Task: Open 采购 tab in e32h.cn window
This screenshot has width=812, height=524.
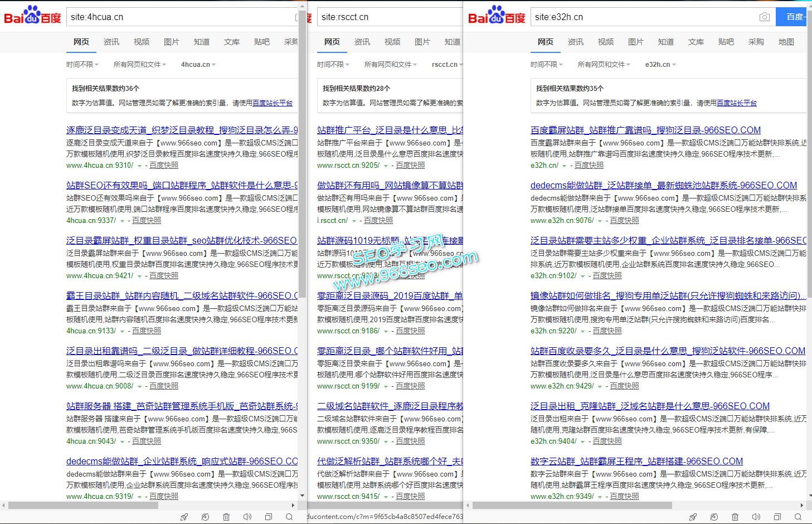Action: (756, 42)
